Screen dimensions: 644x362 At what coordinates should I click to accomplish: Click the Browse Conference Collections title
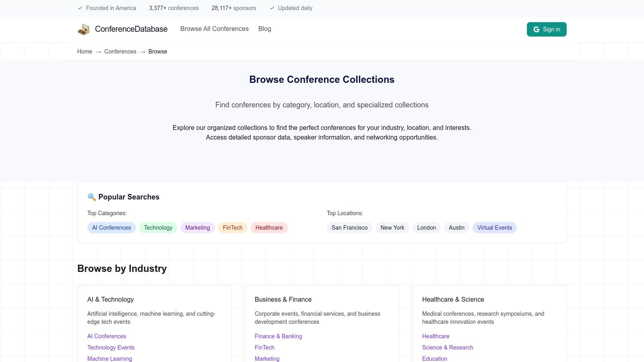[322, 80]
